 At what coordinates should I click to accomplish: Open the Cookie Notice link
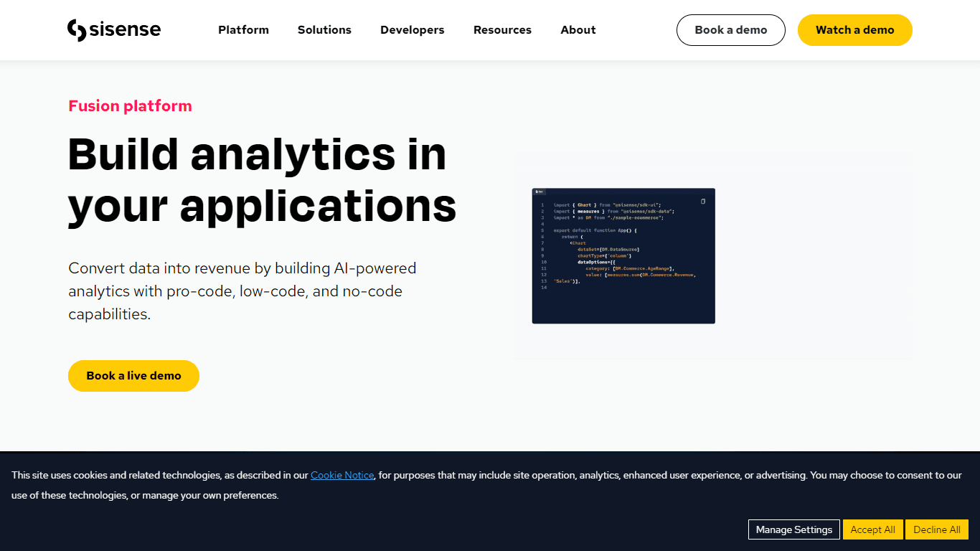pyautogui.click(x=342, y=475)
